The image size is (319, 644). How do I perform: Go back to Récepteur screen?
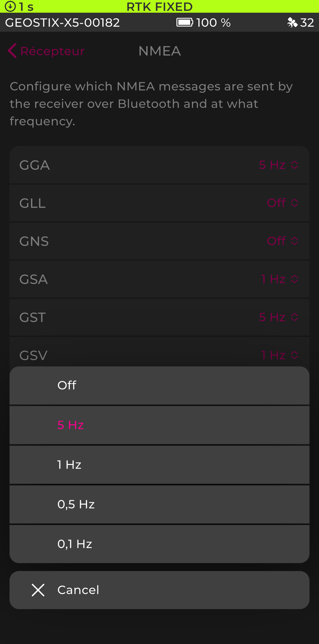(x=52, y=51)
